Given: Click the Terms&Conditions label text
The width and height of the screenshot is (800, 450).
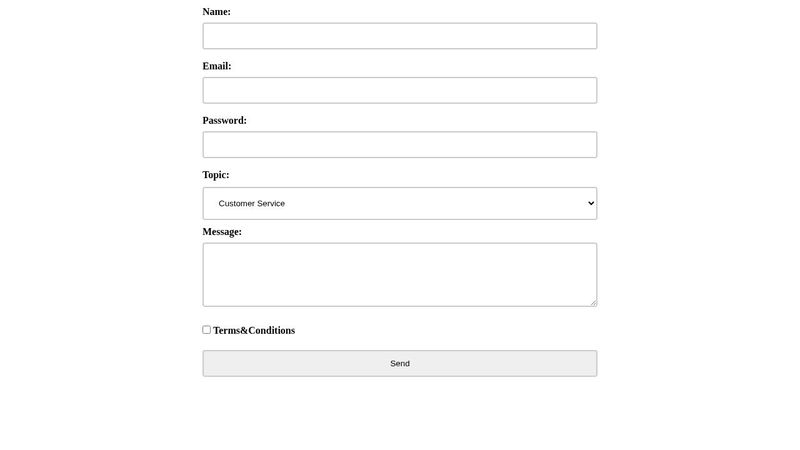Looking at the screenshot, I should point(254,331).
